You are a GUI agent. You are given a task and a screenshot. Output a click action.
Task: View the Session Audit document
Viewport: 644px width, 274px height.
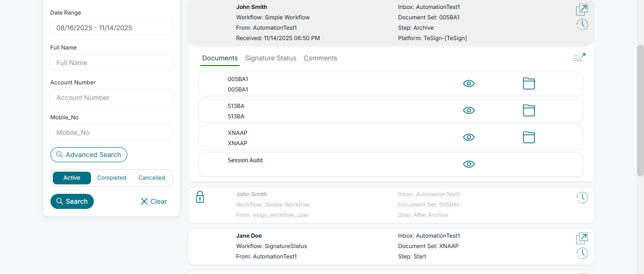[x=469, y=164]
